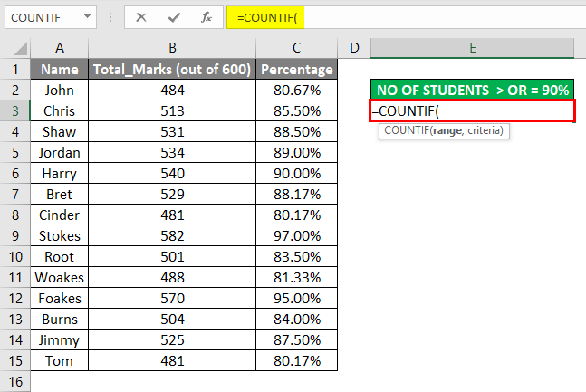Click the Enter checkmark formula icon

click(x=173, y=17)
